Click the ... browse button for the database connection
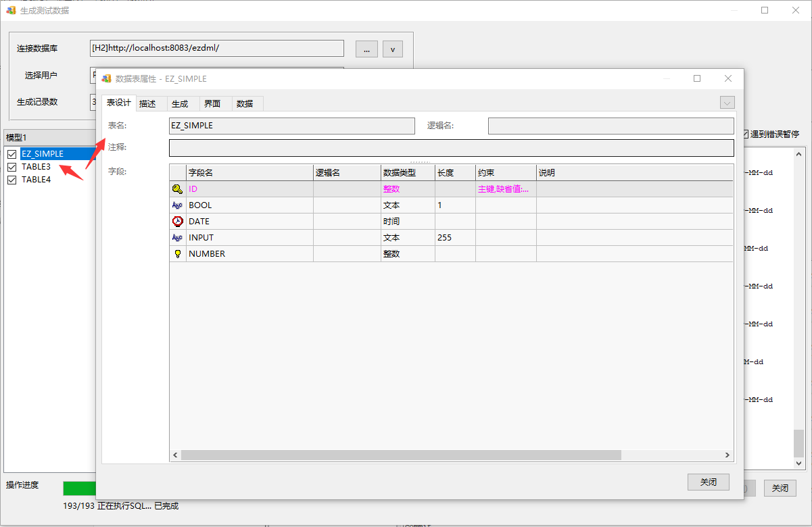The height and width of the screenshot is (527, 812). tap(367, 49)
